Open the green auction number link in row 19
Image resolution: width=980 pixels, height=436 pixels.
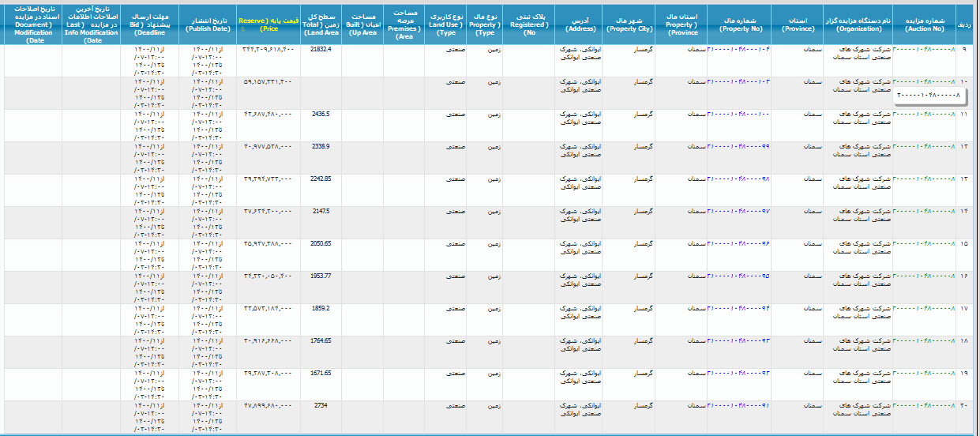coord(924,374)
